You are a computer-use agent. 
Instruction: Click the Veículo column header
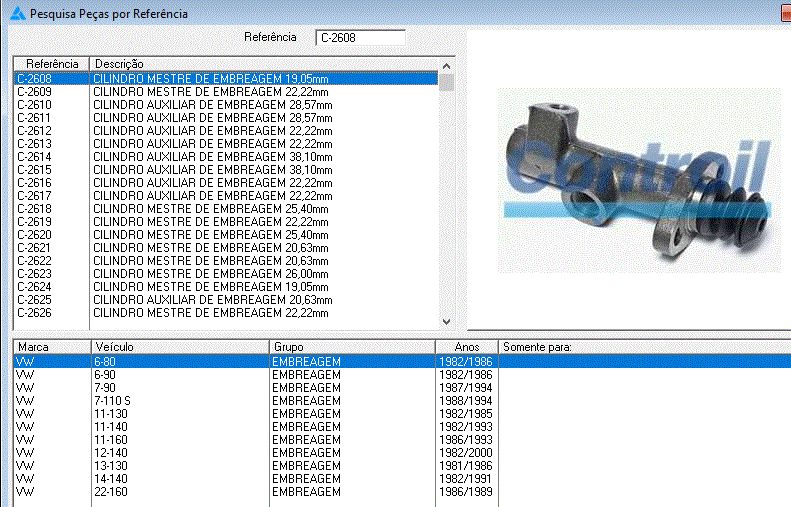[180, 347]
